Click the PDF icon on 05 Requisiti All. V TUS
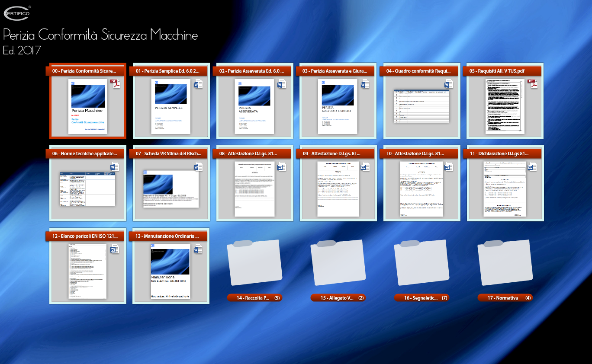 tap(532, 84)
